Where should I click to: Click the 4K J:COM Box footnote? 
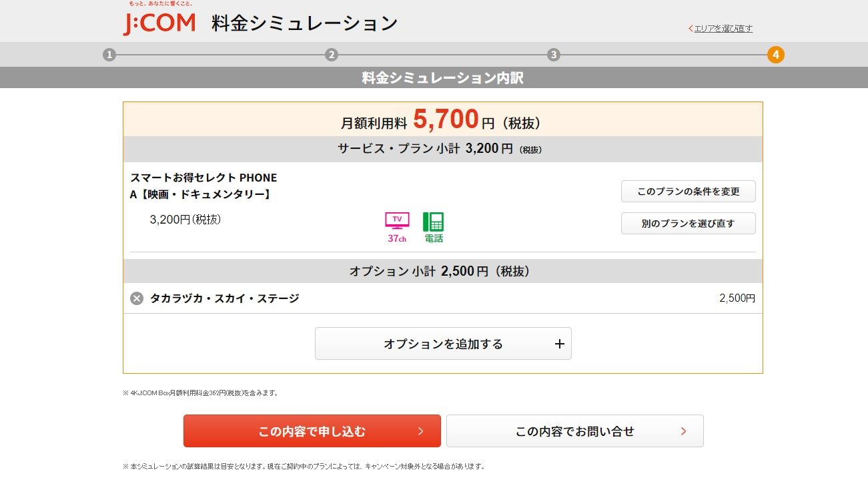[x=201, y=393]
